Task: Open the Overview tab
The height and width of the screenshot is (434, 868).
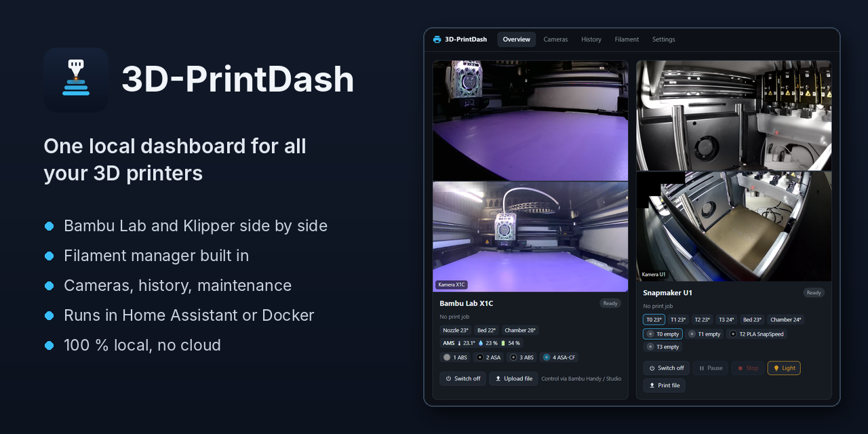Action: 517,39
